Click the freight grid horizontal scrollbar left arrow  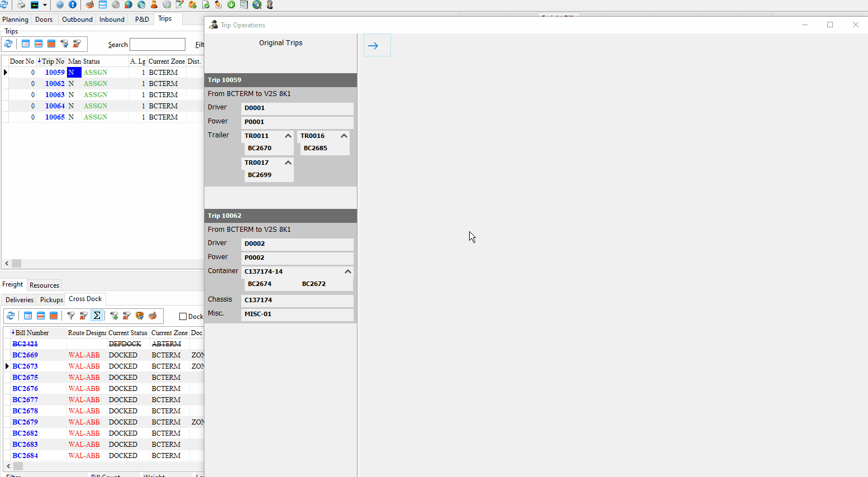(x=8, y=466)
